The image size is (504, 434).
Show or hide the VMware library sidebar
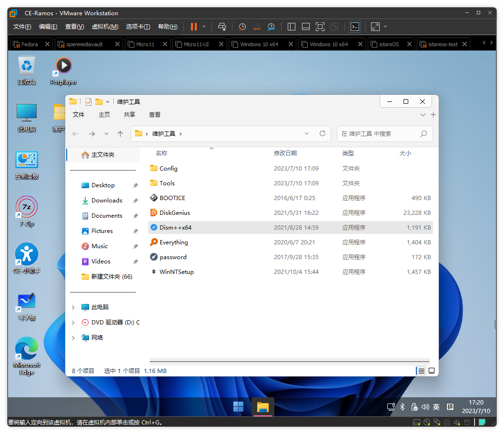(x=292, y=27)
